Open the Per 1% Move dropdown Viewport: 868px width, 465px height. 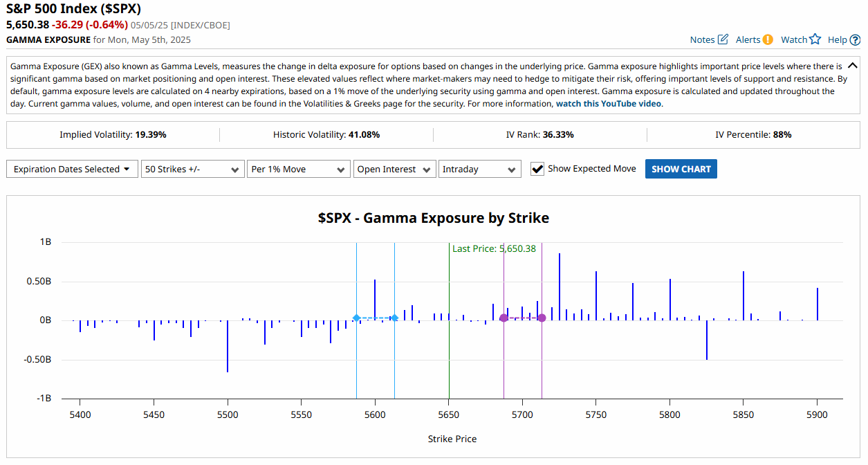point(299,169)
